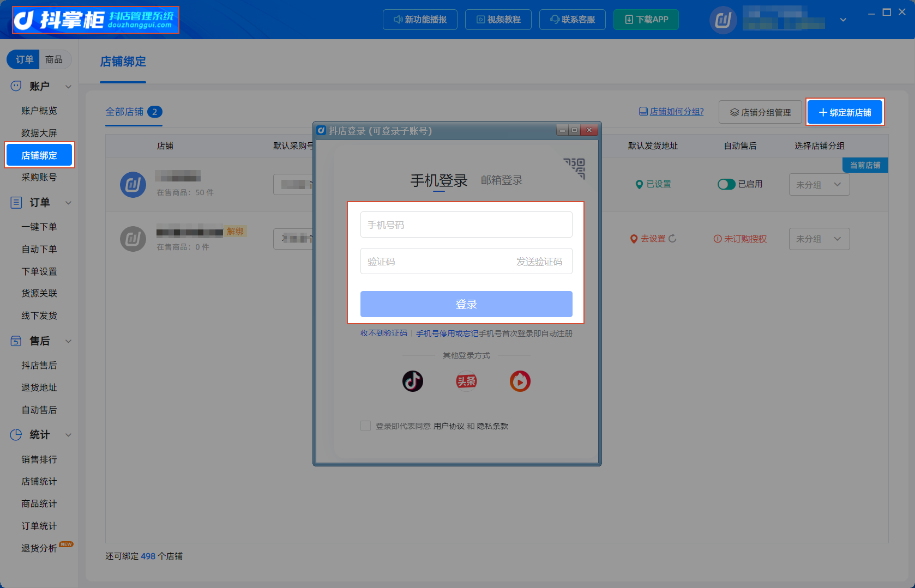Click the blue 登录 button
The width and height of the screenshot is (915, 588).
click(x=466, y=304)
